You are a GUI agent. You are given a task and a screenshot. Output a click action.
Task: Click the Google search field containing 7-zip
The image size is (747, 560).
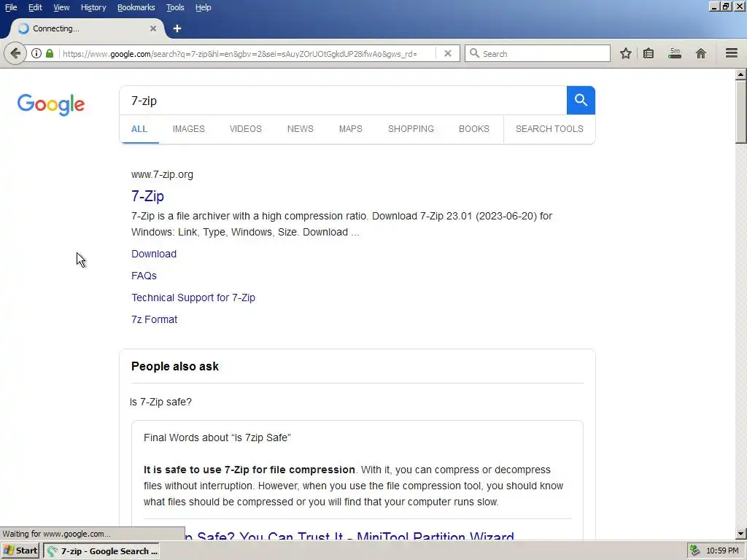[343, 101]
